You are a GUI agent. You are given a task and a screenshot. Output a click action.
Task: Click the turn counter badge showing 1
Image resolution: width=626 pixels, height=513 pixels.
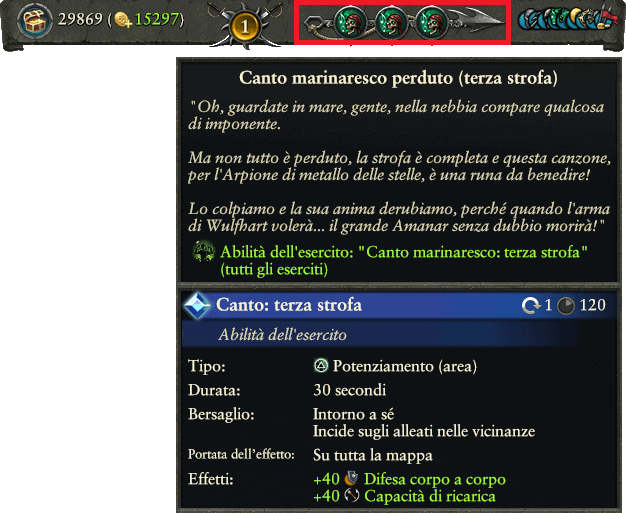tap(244, 26)
